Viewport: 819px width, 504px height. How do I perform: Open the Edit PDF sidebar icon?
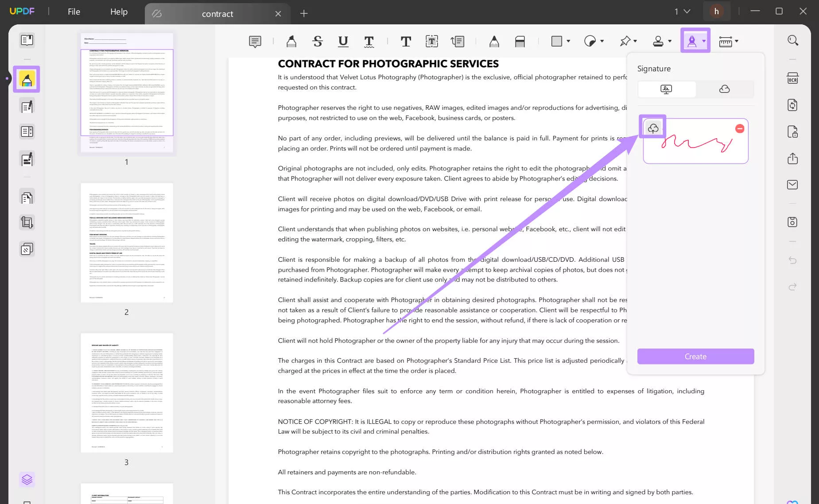click(27, 106)
